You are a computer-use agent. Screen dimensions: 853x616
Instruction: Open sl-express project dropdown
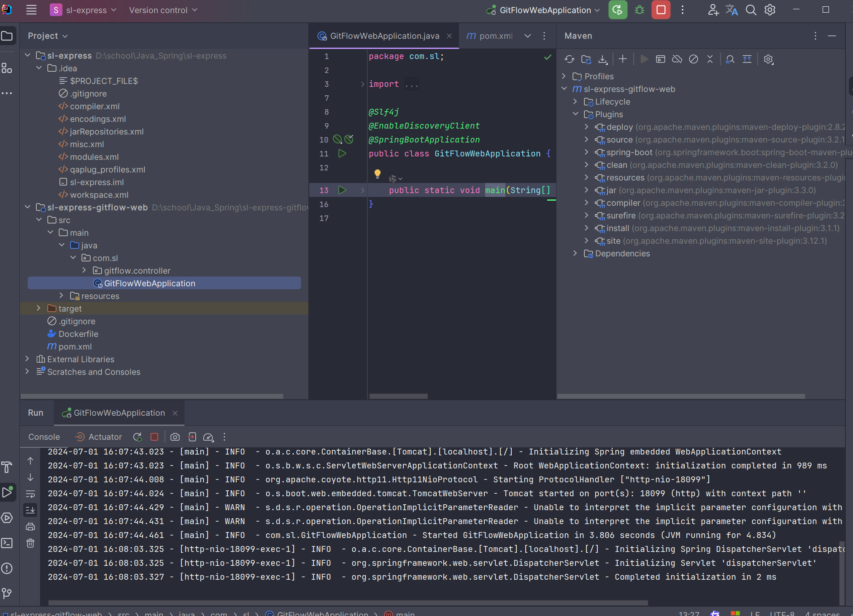pyautogui.click(x=83, y=10)
